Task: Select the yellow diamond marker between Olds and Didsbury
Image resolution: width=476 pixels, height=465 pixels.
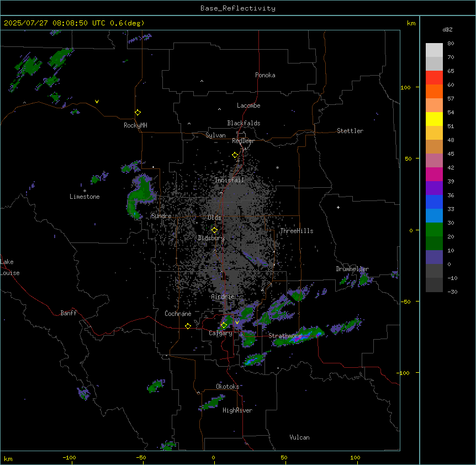Action: pyautogui.click(x=214, y=230)
